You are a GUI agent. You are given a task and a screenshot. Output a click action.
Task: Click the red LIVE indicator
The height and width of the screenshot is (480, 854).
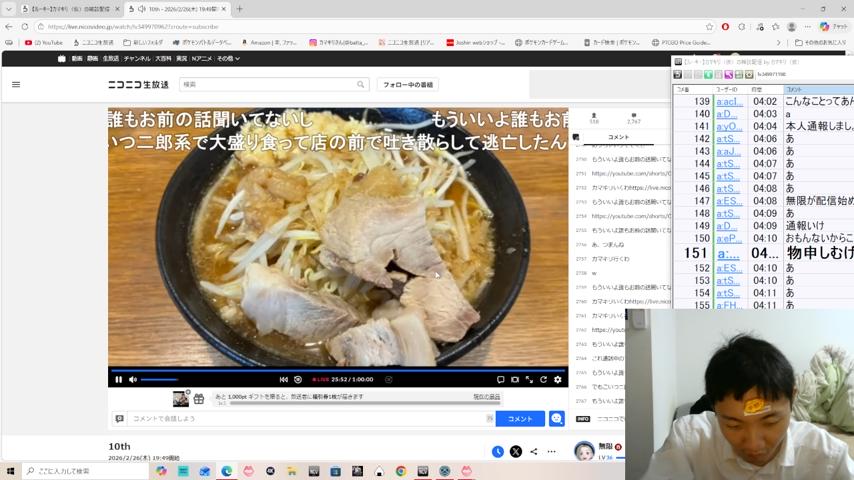pos(320,380)
